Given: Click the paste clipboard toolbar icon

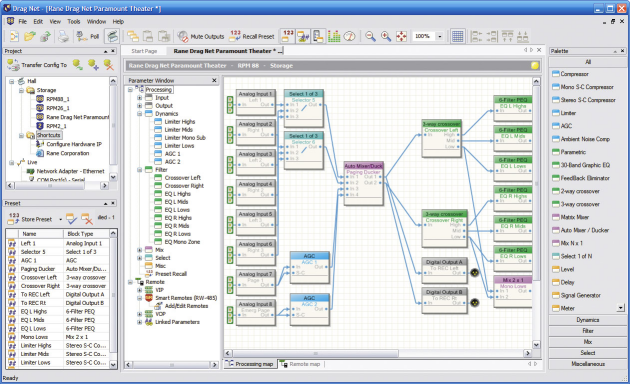Looking at the screenshot, I should pyautogui.click(x=148, y=37).
